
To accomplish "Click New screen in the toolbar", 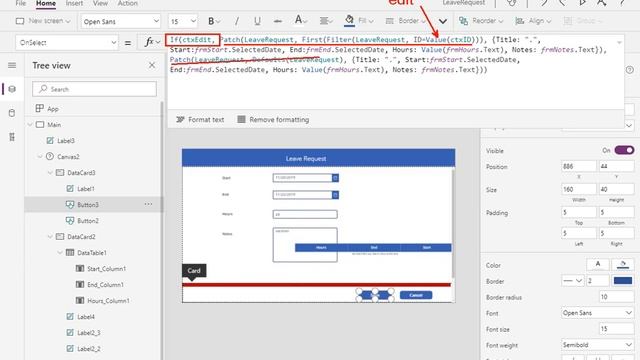I will [43, 21].
